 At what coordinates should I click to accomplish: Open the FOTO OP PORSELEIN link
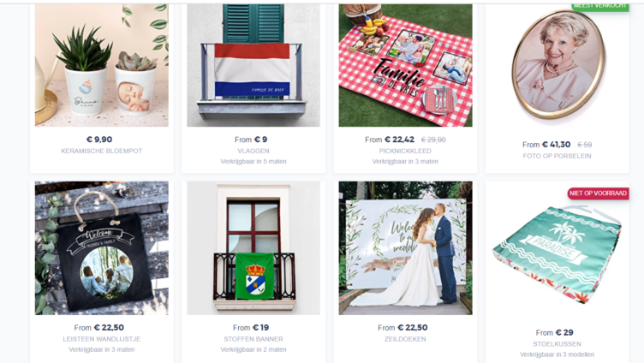tap(557, 156)
